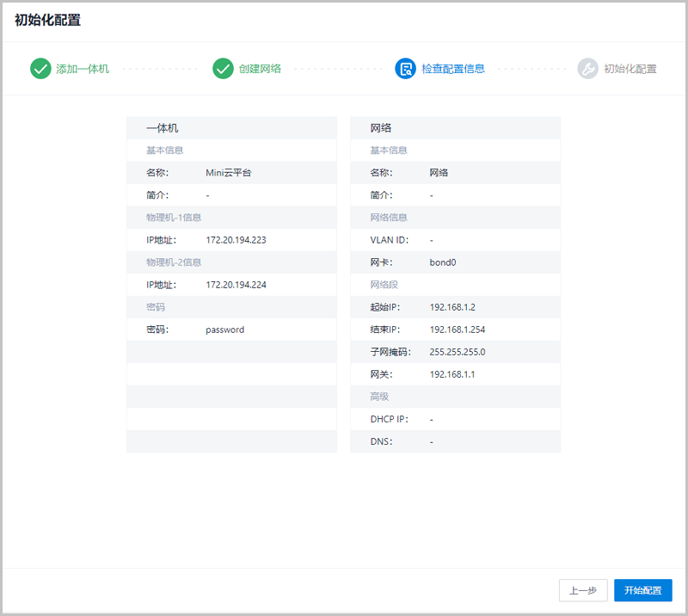Click the Mini云平台 name value
688x616 pixels.
coord(228,173)
